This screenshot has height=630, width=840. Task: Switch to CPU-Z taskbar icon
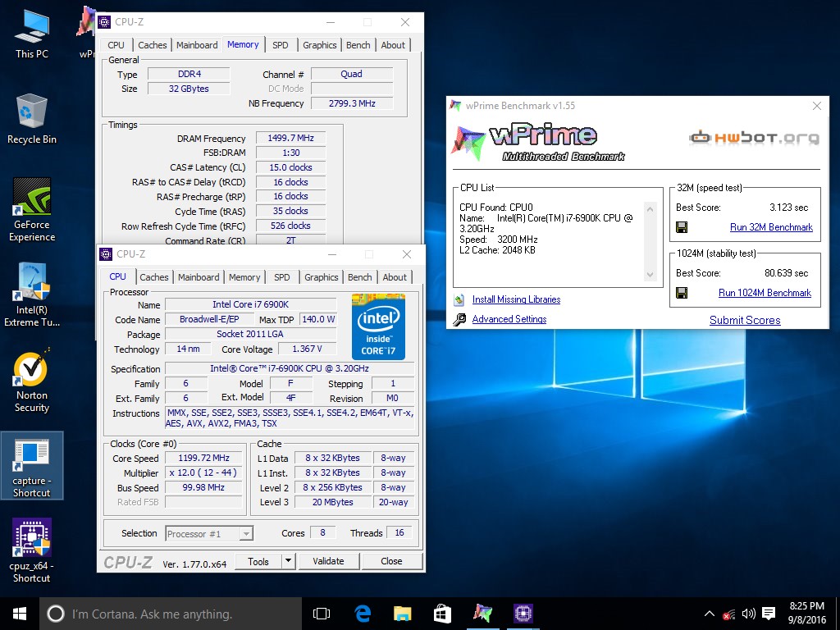(523, 614)
